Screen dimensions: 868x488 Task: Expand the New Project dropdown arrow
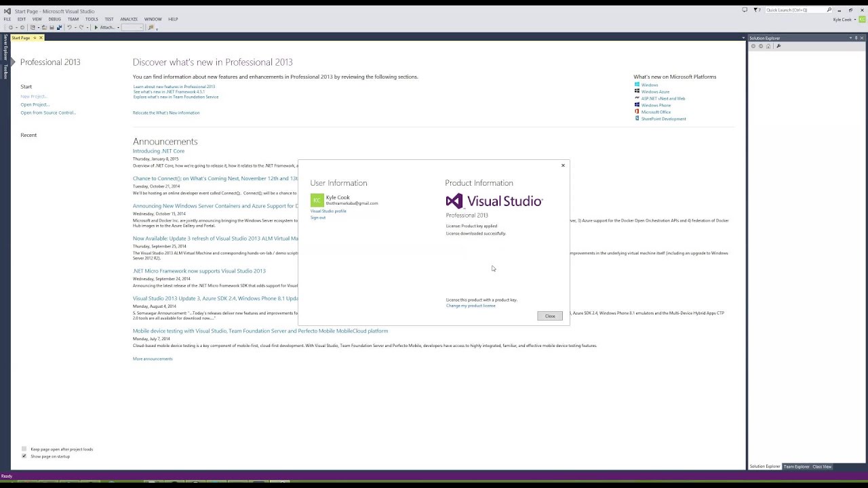coord(39,28)
